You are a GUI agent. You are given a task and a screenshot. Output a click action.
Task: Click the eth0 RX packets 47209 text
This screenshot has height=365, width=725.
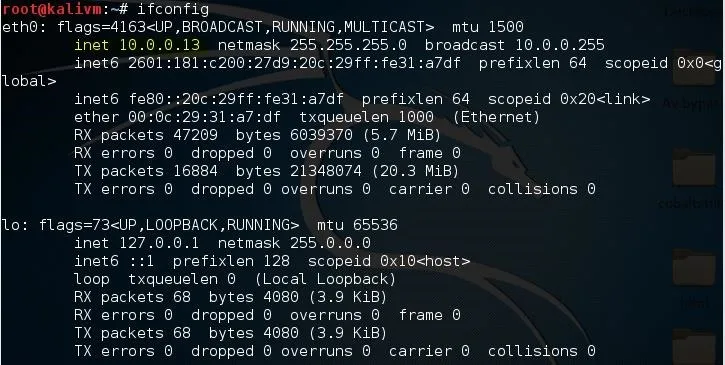pyautogui.click(x=146, y=135)
